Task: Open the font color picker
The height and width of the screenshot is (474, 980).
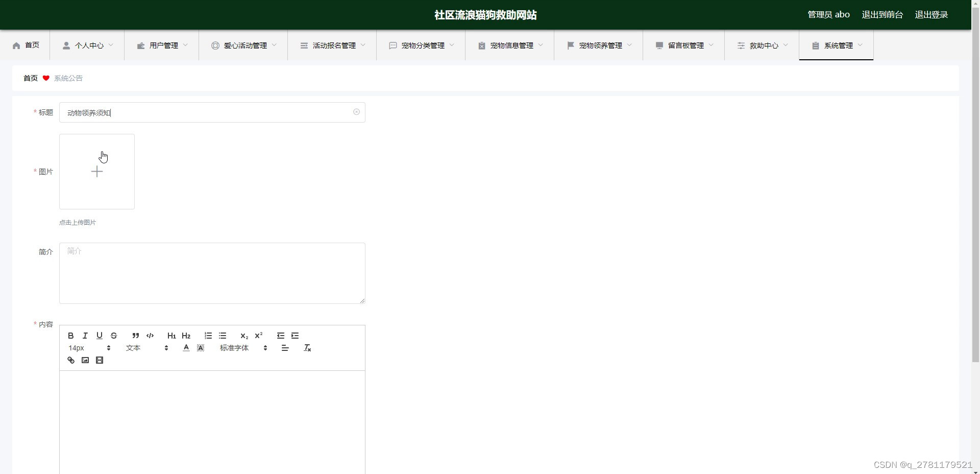Action: 186,348
